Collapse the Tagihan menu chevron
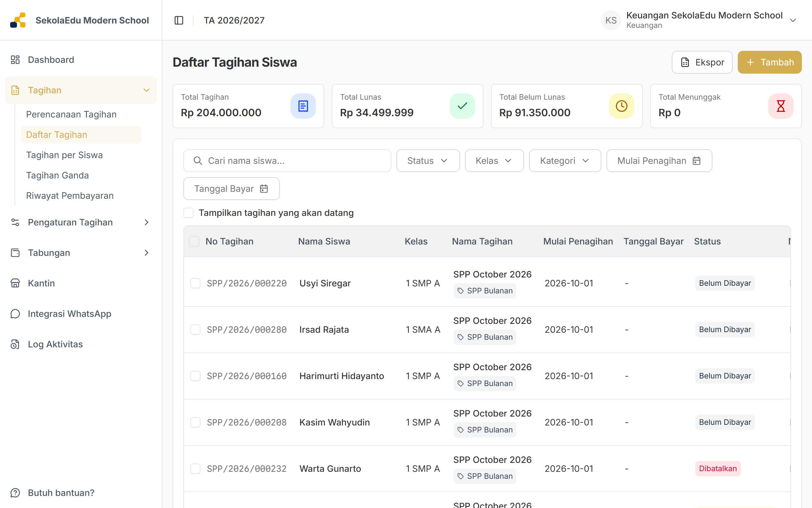Screen dimensions: 812x508 click(146, 90)
